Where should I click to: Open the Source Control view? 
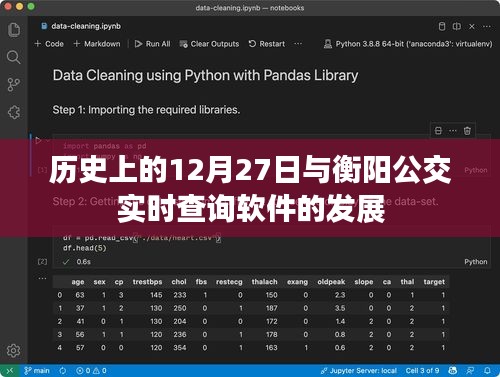[14, 85]
